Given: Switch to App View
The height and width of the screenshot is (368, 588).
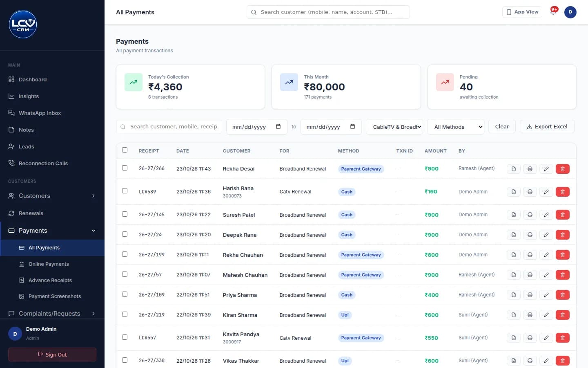Looking at the screenshot, I should coord(522,12).
